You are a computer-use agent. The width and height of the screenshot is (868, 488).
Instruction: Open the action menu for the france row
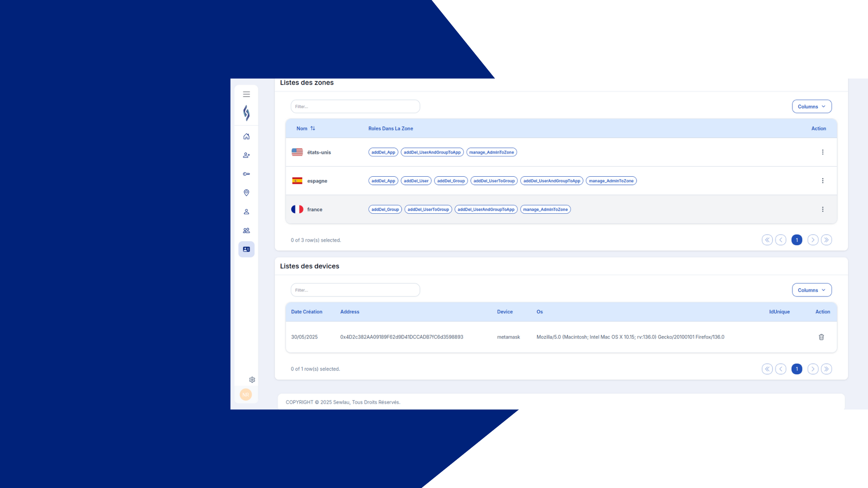point(822,209)
